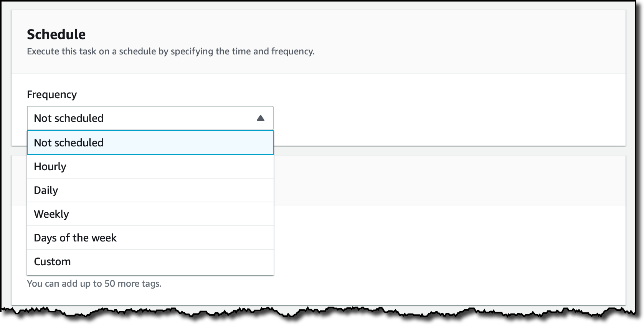Select the highlighted Not scheduled option

(150, 143)
